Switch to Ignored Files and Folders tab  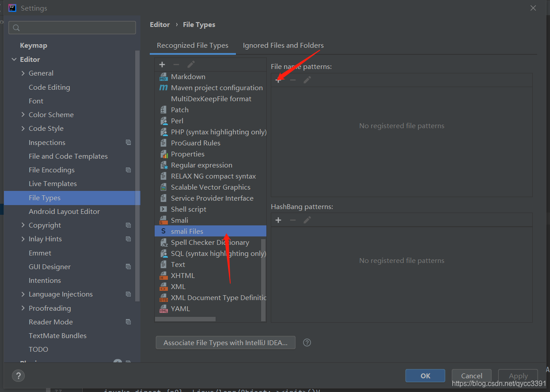point(283,46)
